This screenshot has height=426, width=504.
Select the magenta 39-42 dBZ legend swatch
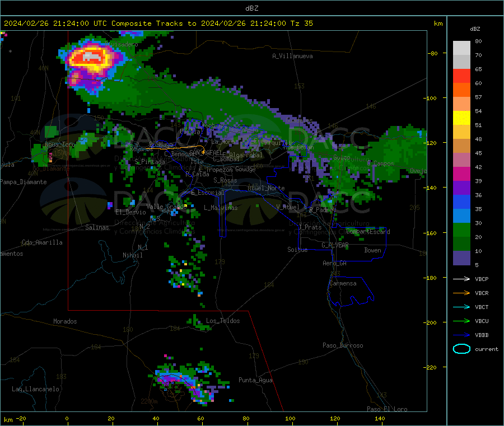(x=461, y=174)
